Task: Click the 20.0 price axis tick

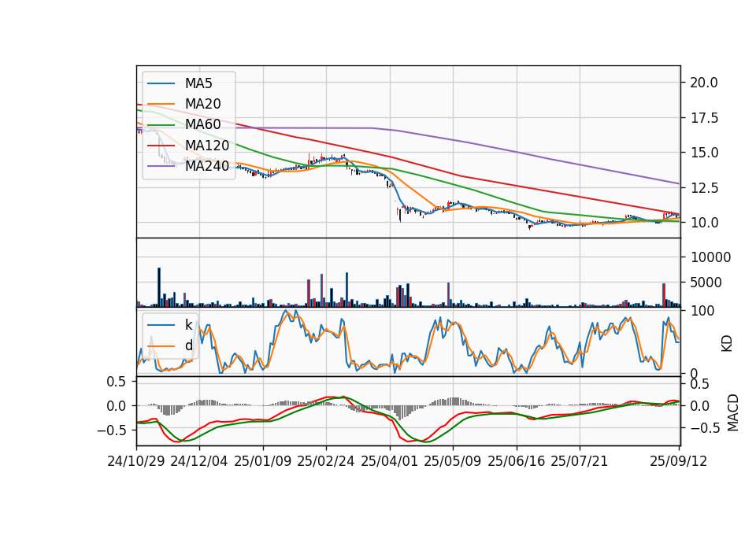Action: pyautogui.click(x=704, y=83)
